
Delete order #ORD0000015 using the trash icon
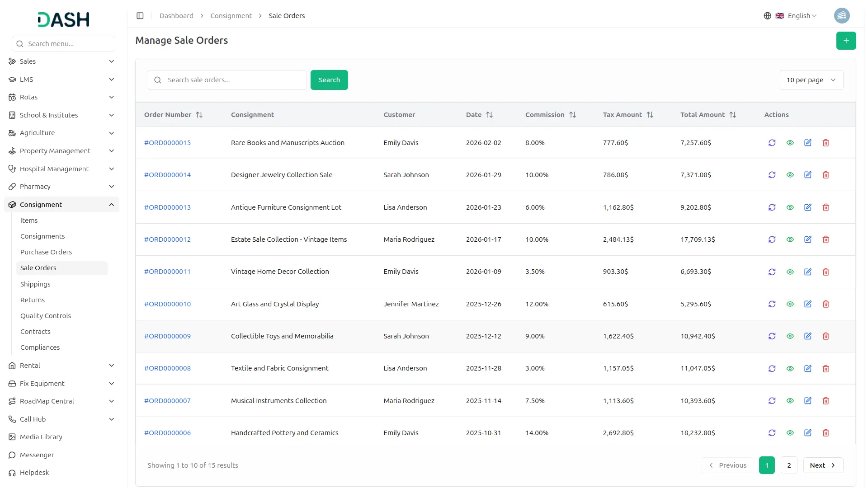pyautogui.click(x=826, y=142)
